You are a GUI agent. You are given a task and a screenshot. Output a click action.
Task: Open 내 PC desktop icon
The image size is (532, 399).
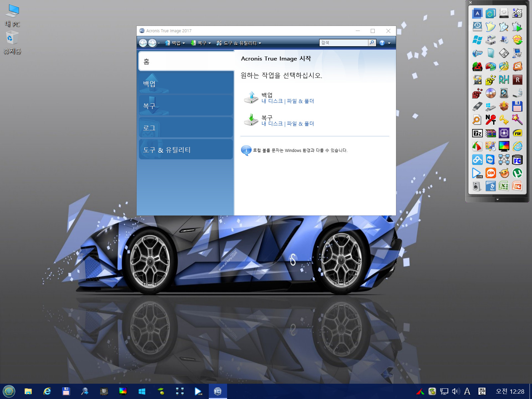(x=12, y=15)
